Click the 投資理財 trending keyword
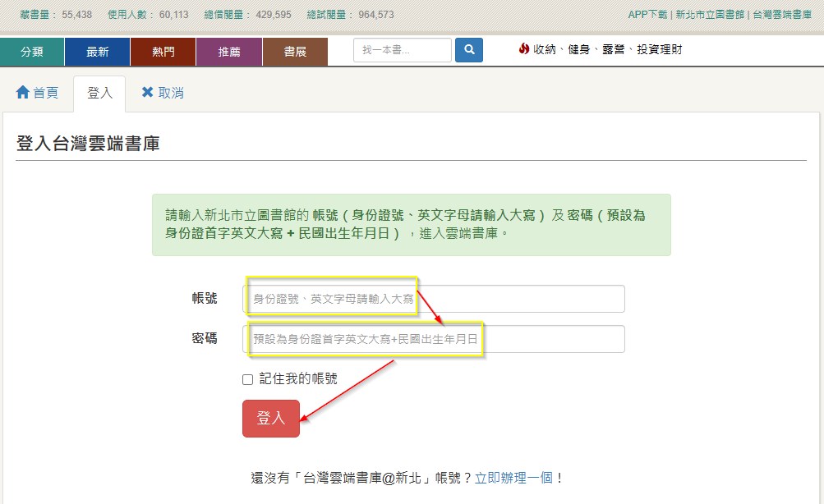Image resolution: width=824 pixels, height=504 pixels. [x=660, y=49]
